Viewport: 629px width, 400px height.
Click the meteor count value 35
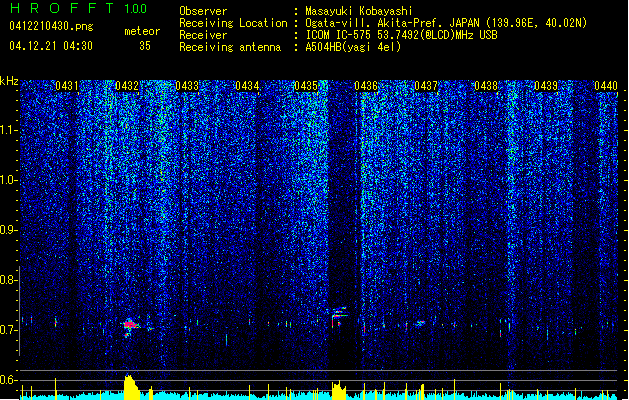(x=145, y=46)
